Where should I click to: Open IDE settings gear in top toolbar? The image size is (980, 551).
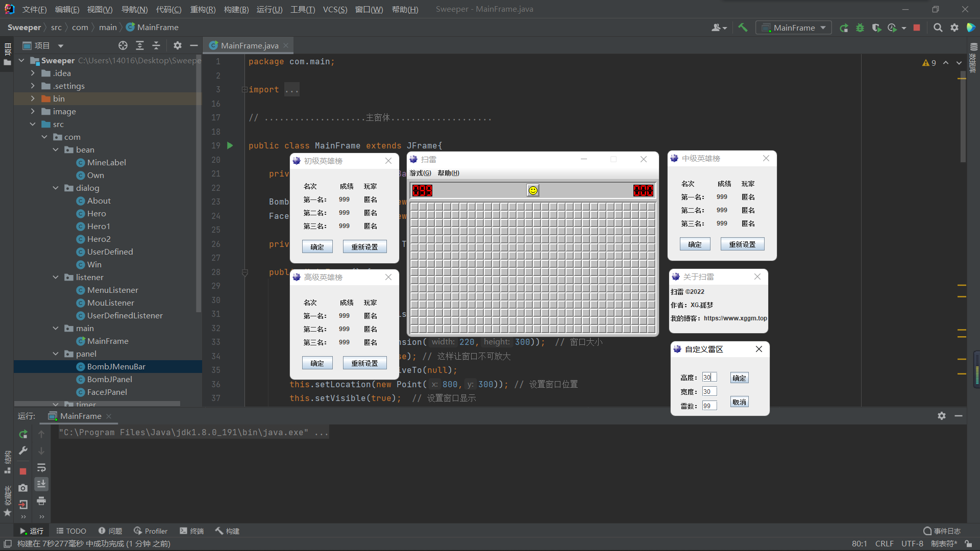point(954,28)
